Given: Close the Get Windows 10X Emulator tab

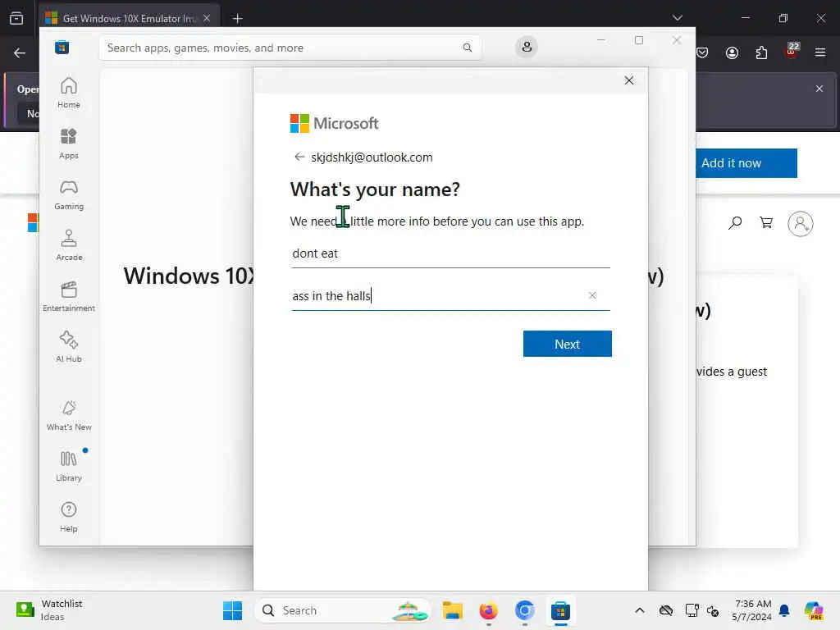Looking at the screenshot, I should 207,18.
